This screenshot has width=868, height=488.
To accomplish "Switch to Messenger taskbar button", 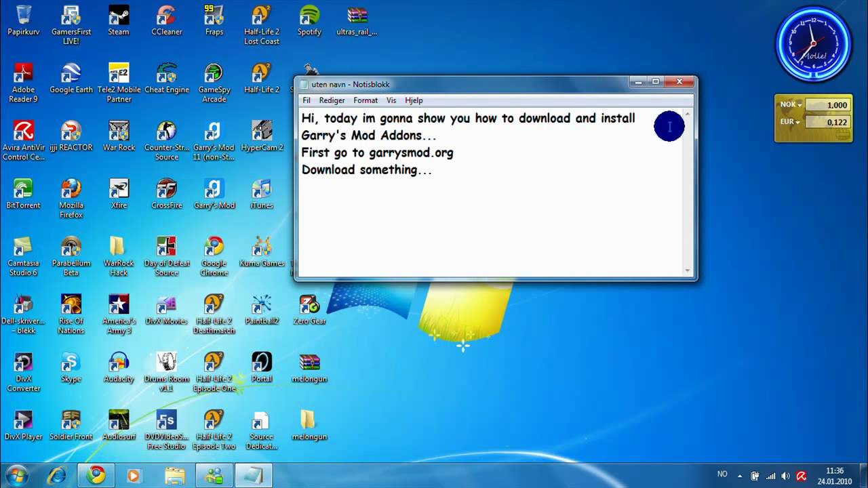I will click(214, 476).
